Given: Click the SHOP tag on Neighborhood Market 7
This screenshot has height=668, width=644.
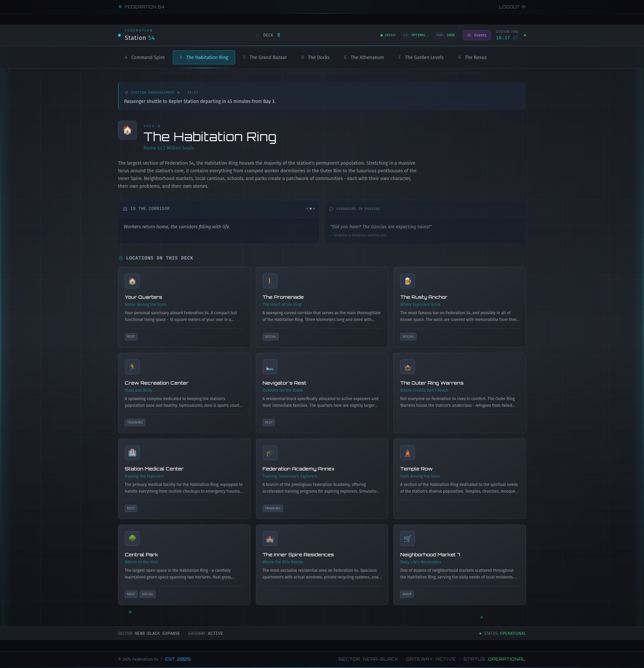Looking at the screenshot, I should click(x=407, y=594).
